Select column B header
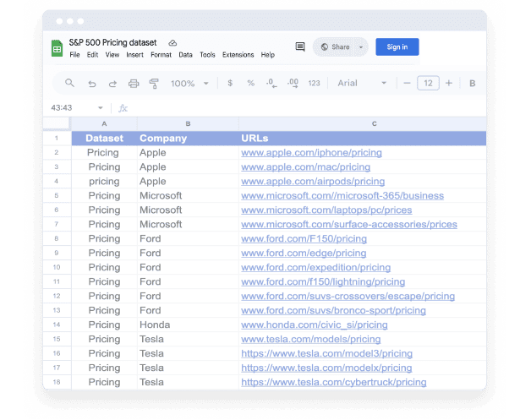The image size is (520, 420). [x=188, y=123]
